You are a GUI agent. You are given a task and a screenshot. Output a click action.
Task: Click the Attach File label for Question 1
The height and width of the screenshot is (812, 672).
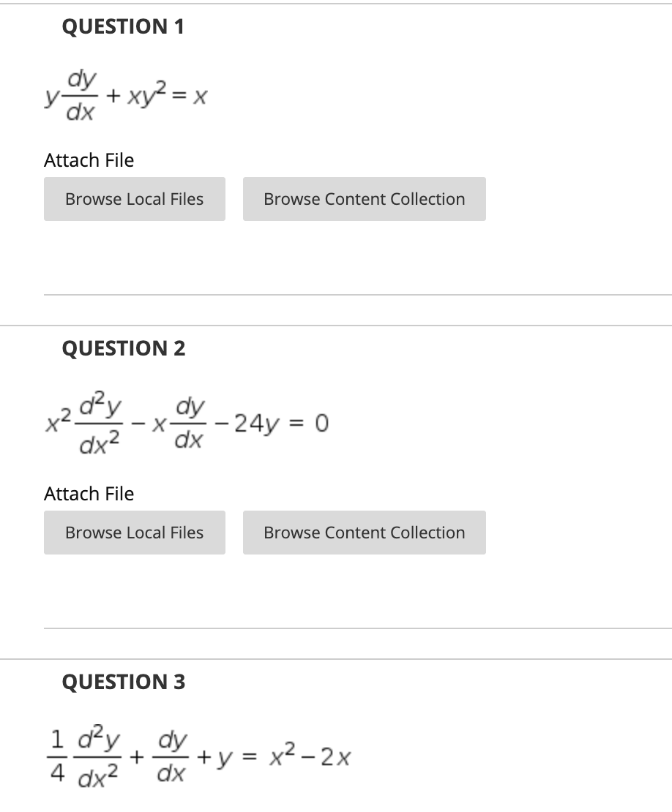pyautogui.click(x=89, y=160)
